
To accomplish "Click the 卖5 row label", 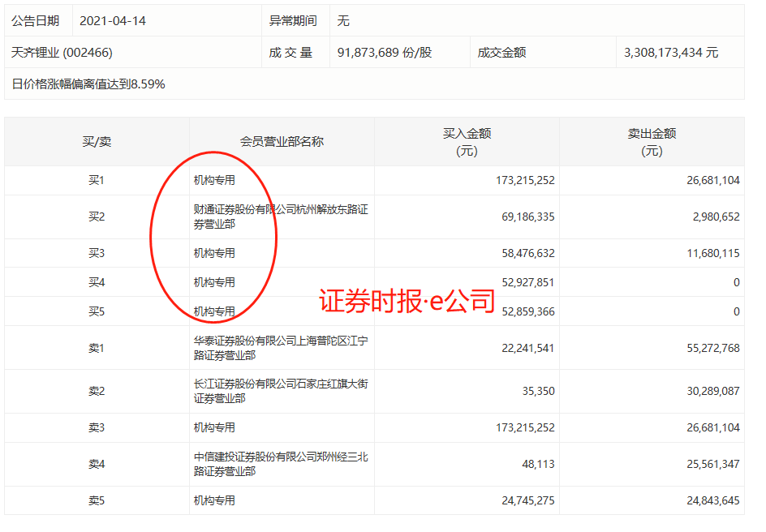I will click(97, 500).
